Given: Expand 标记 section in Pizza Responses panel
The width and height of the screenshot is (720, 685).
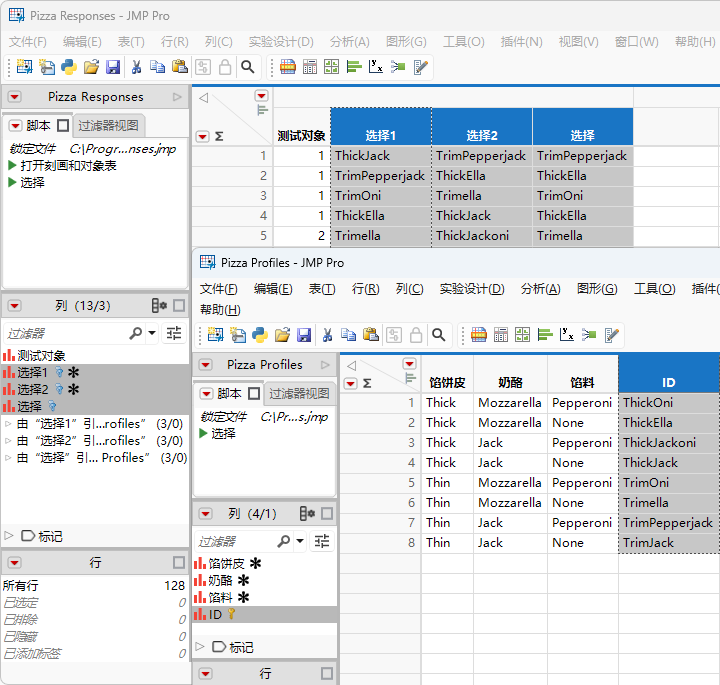Looking at the screenshot, I should click(x=8, y=535).
